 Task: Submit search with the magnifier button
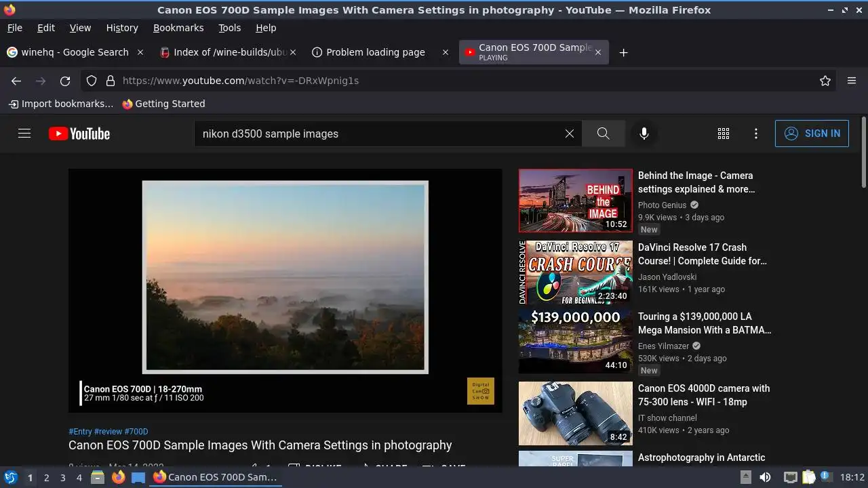(x=603, y=134)
